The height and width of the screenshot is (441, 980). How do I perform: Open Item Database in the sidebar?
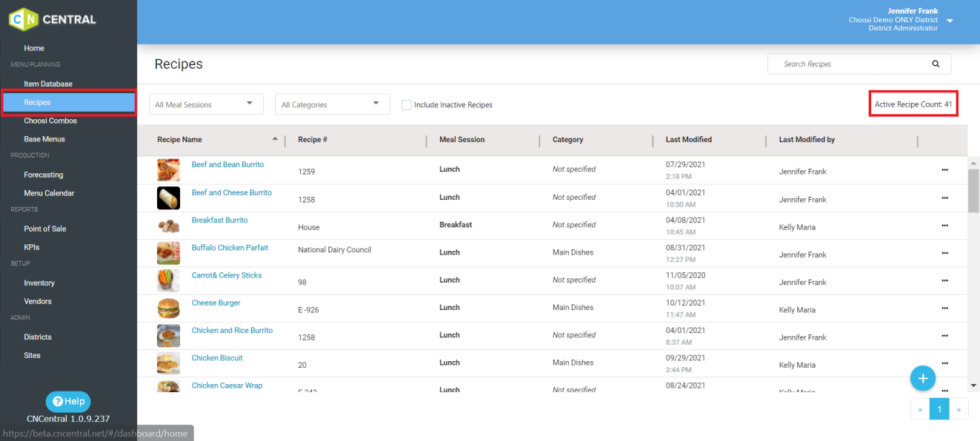click(48, 84)
